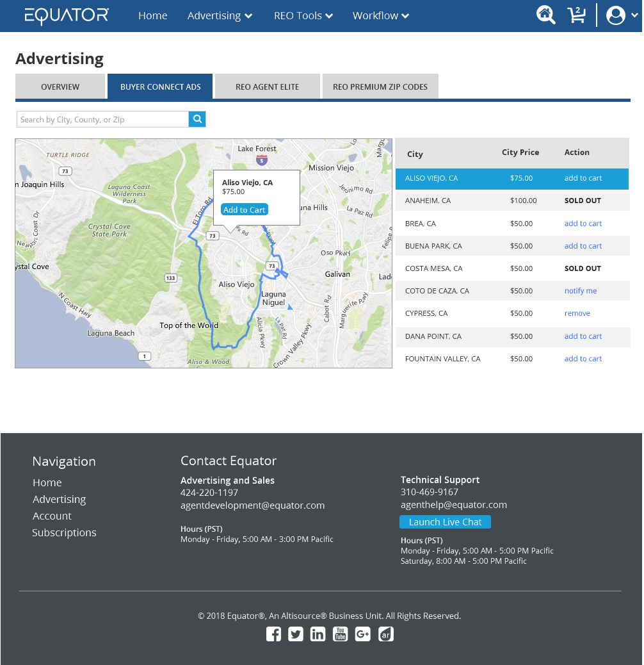
Task: Open Equator's Facebook page icon
Action: tap(274, 634)
